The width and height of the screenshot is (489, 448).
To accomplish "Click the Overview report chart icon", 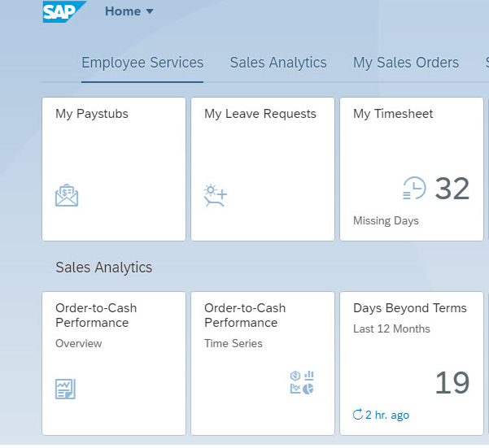I will click(x=65, y=389).
